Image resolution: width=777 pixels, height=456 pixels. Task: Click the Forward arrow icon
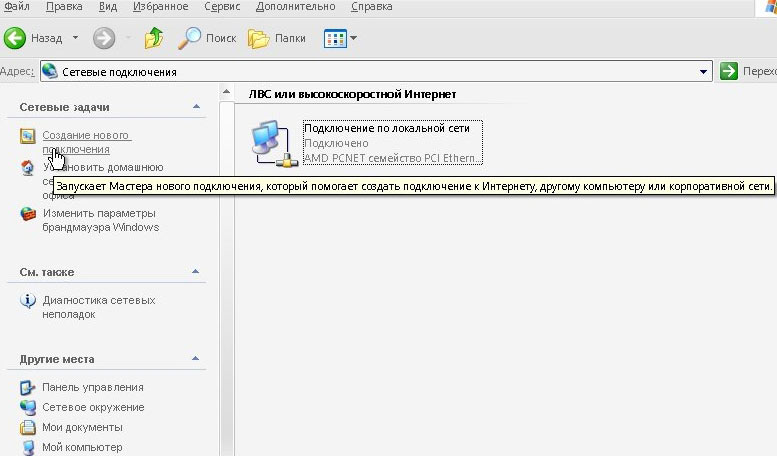[x=104, y=39]
